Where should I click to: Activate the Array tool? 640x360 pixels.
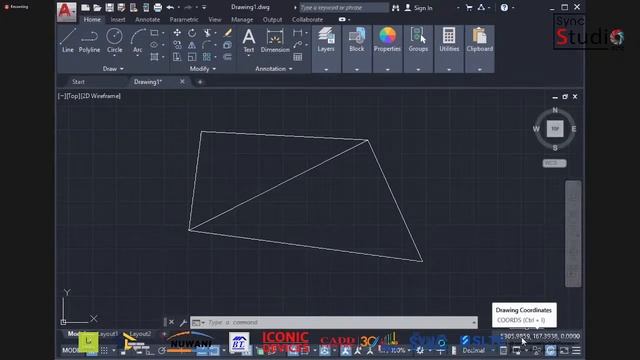tap(207, 57)
